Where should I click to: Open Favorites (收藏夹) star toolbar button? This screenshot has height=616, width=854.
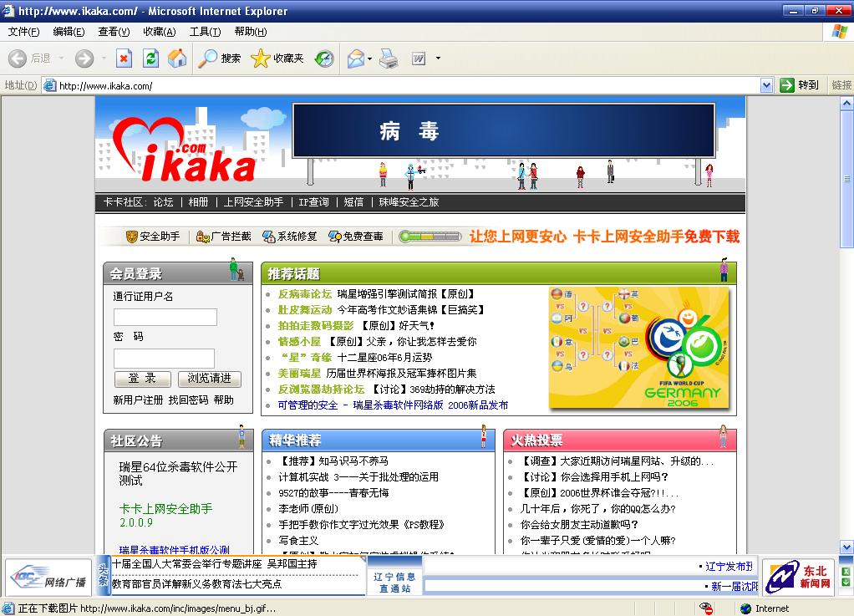click(277, 59)
